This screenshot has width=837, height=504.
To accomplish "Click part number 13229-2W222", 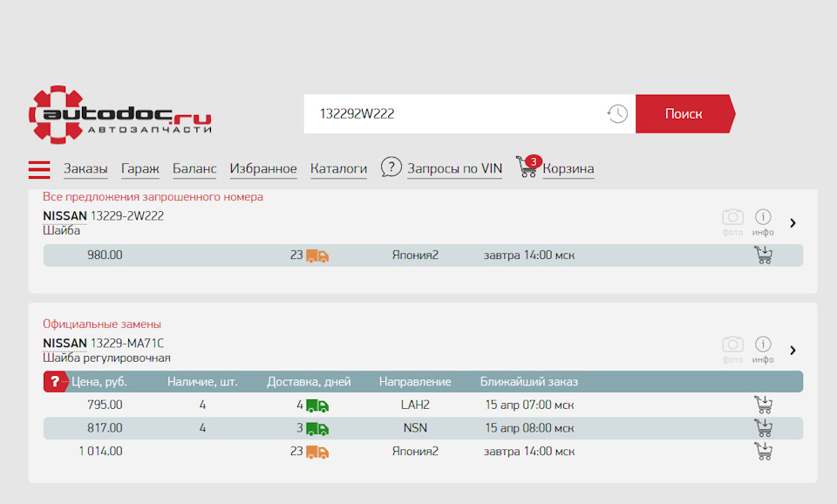I will click(x=127, y=215).
